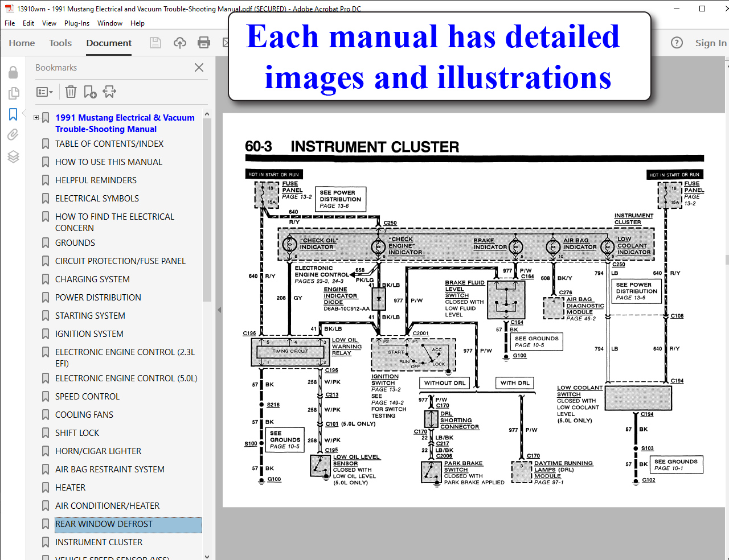Image resolution: width=729 pixels, height=560 pixels.
Task: Open POWER DISTRIBUTION bookmark
Action: [98, 298]
